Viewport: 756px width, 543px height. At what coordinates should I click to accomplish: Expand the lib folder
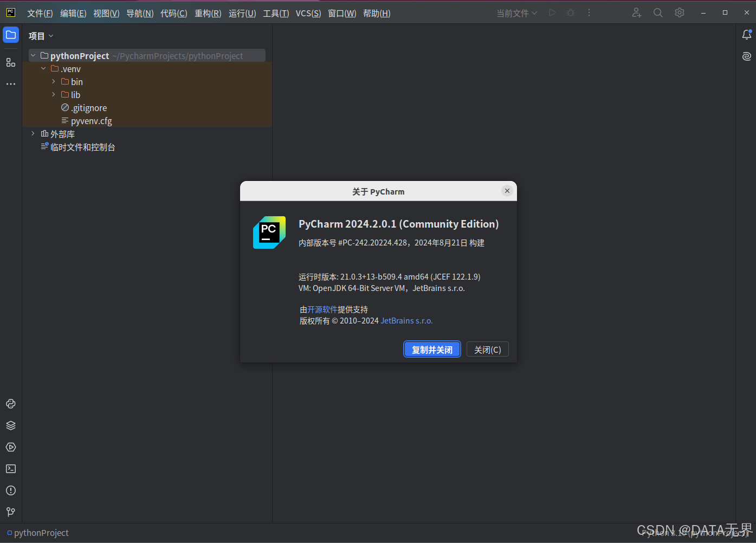click(x=54, y=94)
